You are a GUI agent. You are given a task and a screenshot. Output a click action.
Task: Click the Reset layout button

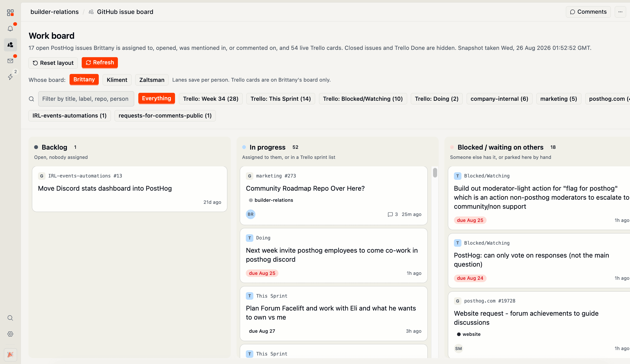tap(53, 63)
